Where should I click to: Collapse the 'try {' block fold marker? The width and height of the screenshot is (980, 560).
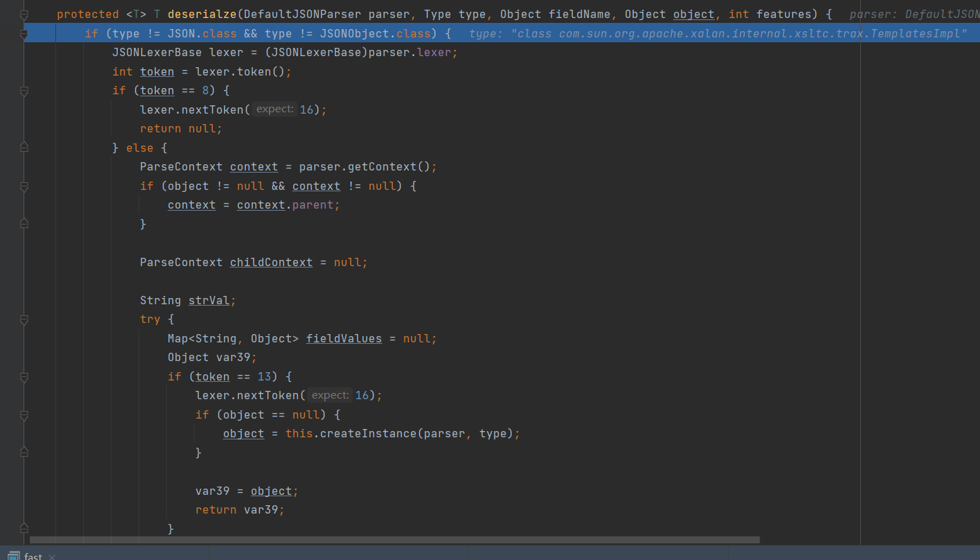[24, 320]
